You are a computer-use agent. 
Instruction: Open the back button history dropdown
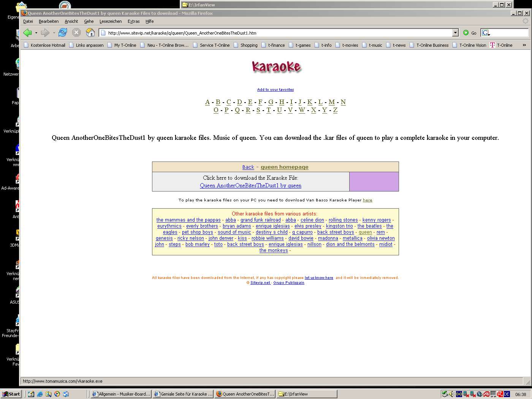(x=36, y=33)
